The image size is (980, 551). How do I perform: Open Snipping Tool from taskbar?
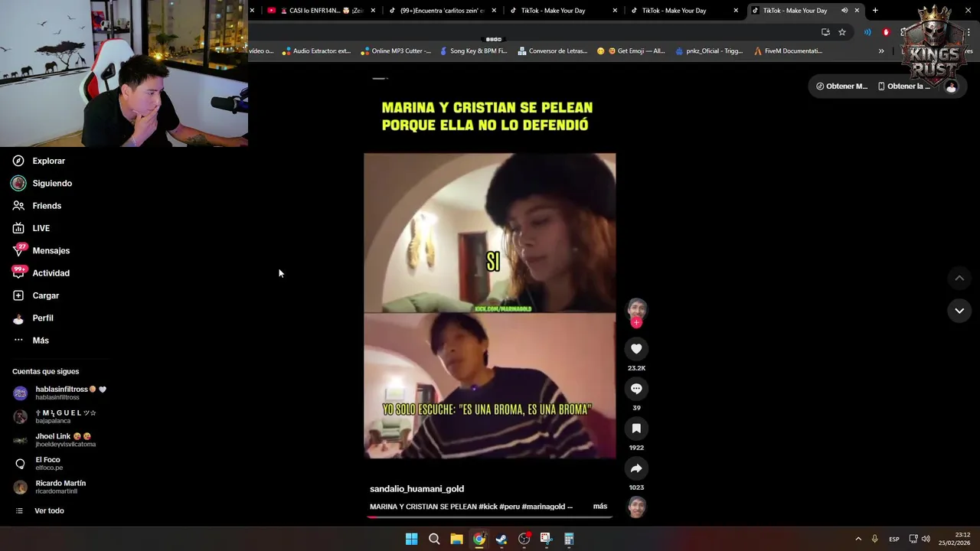pos(546,539)
